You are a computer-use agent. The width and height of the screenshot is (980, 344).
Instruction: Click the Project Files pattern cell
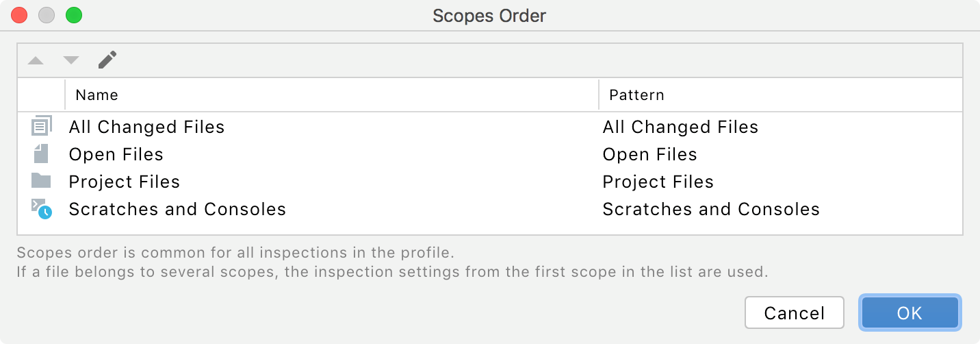(x=658, y=182)
